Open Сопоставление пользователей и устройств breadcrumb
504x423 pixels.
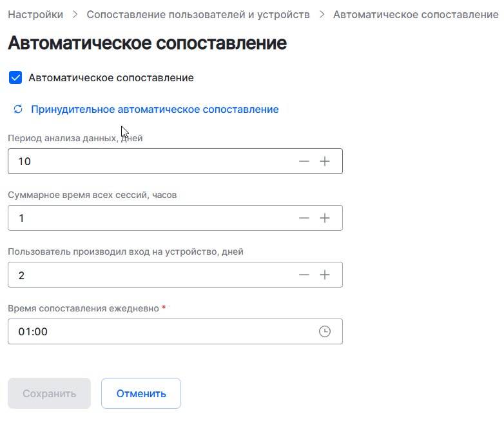(x=198, y=14)
